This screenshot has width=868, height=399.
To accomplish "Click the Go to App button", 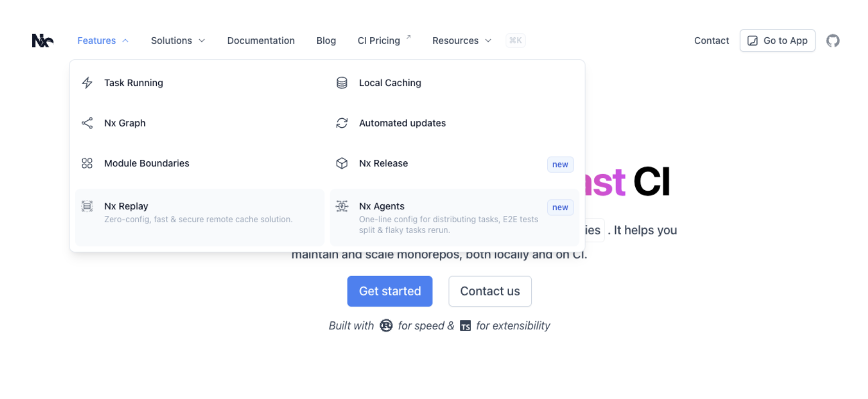I will click(x=777, y=40).
